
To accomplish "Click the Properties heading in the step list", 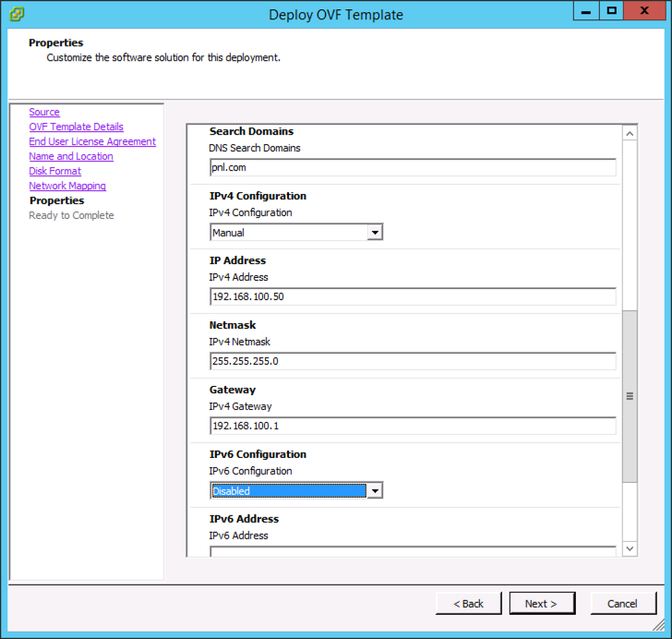I will [x=56, y=200].
